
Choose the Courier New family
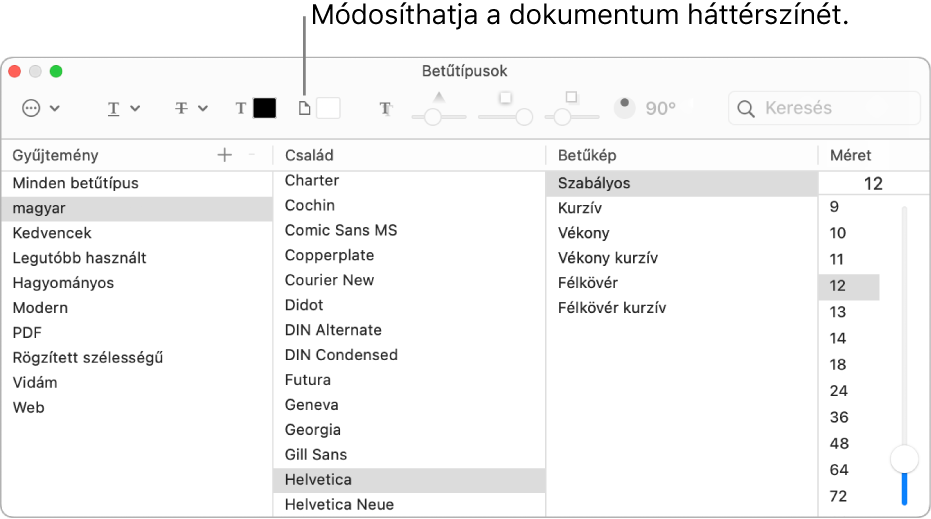409,280
